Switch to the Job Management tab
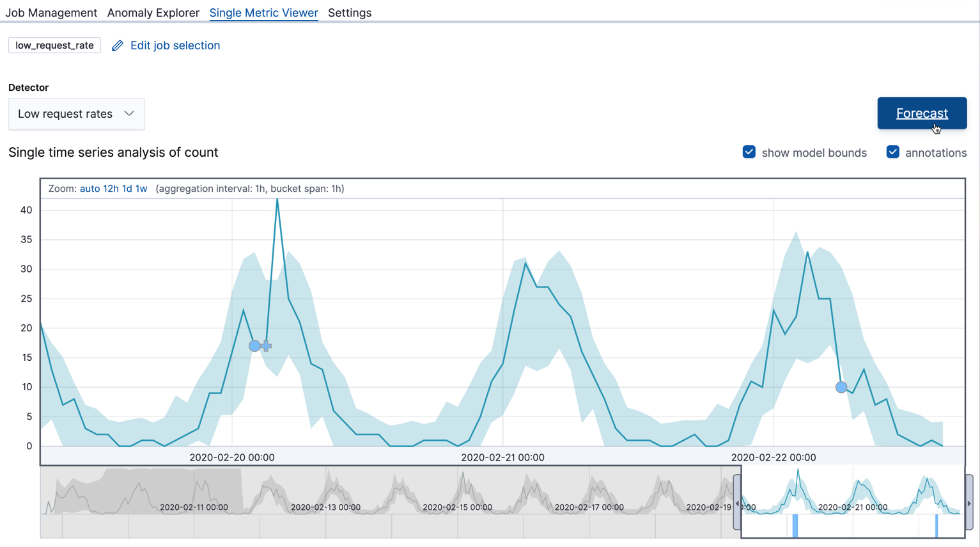The image size is (980, 547). tap(51, 13)
